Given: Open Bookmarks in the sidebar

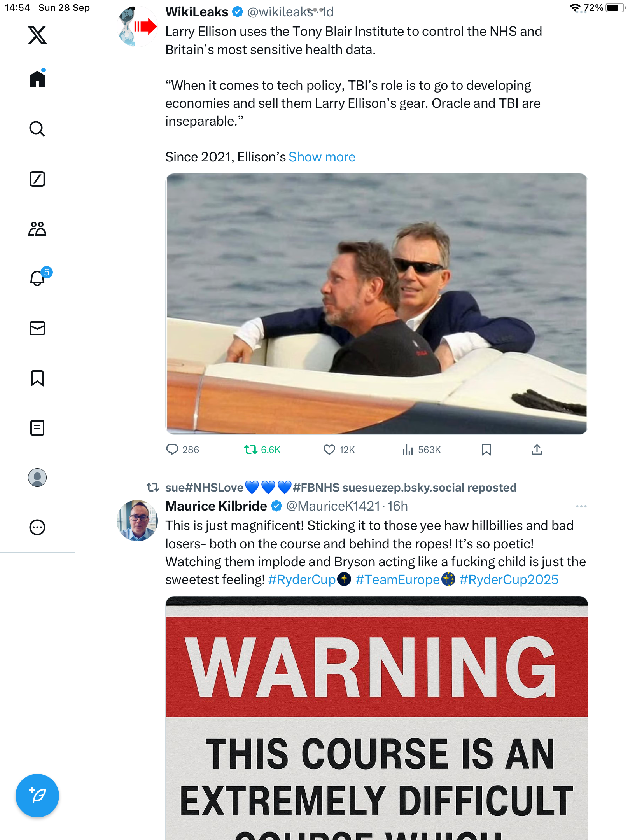Looking at the screenshot, I should point(37,378).
